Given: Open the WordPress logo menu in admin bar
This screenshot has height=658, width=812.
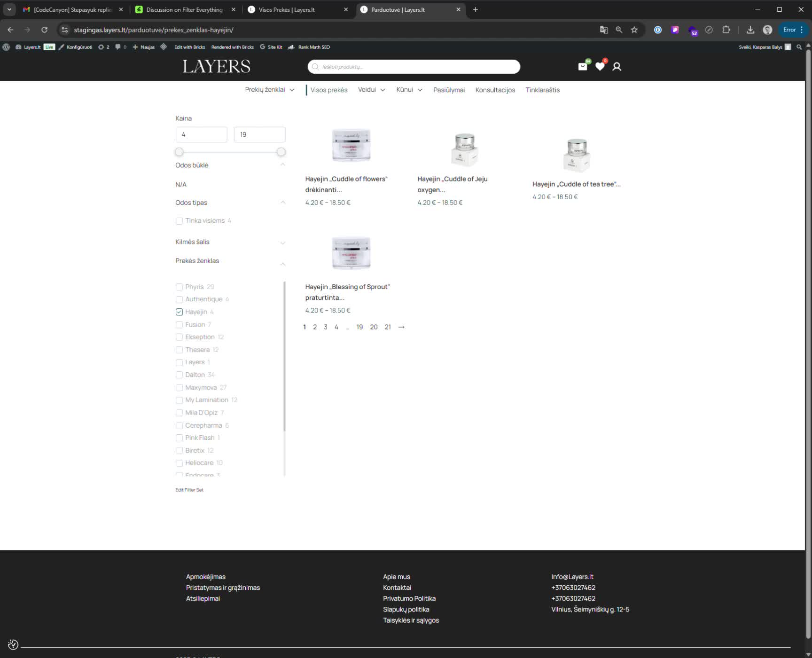Looking at the screenshot, I should 7,47.
